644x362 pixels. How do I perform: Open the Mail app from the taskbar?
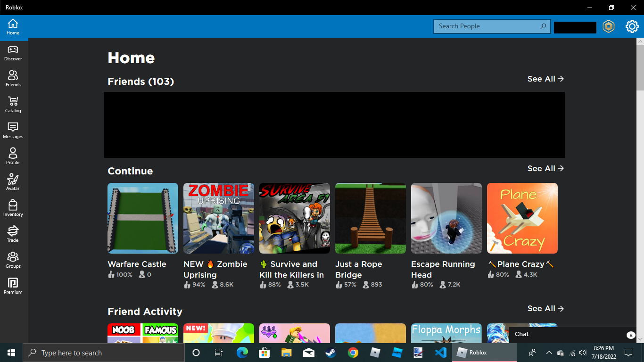click(x=309, y=353)
